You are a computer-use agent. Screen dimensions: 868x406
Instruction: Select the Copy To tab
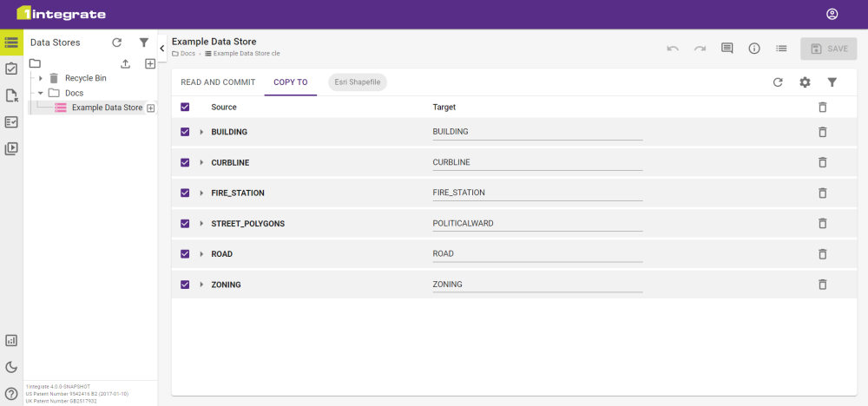coord(290,82)
